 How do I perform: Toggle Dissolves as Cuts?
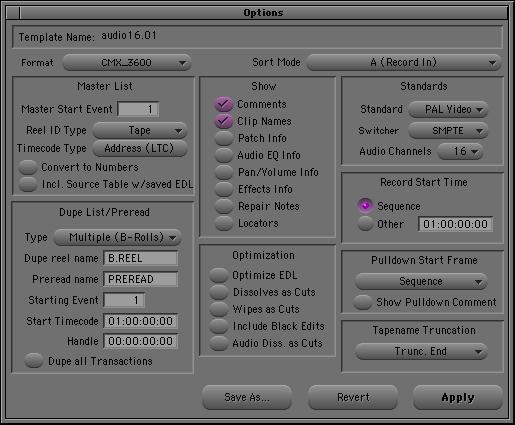click(219, 292)
